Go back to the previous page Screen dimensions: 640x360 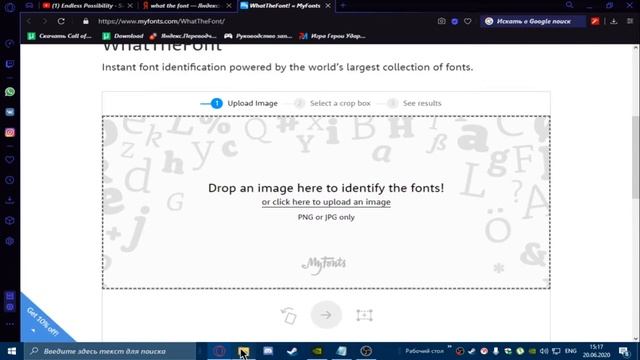click(x=29, y=21)
